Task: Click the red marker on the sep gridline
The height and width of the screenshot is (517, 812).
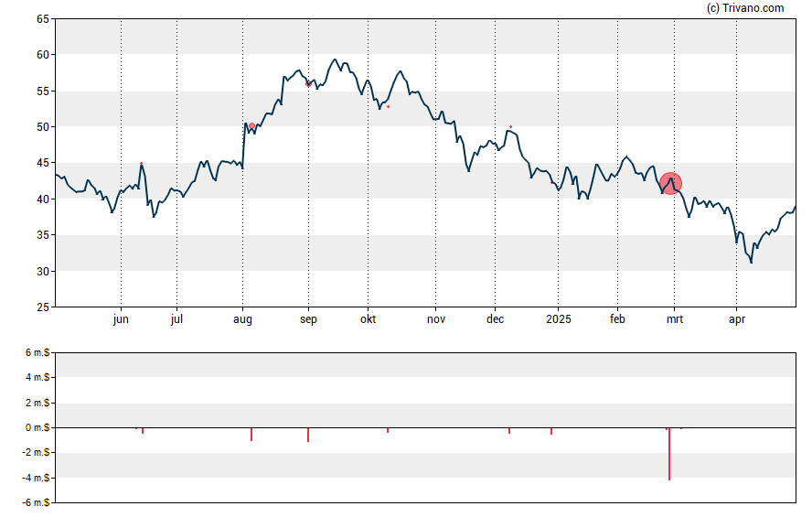Action: point(309,83)
